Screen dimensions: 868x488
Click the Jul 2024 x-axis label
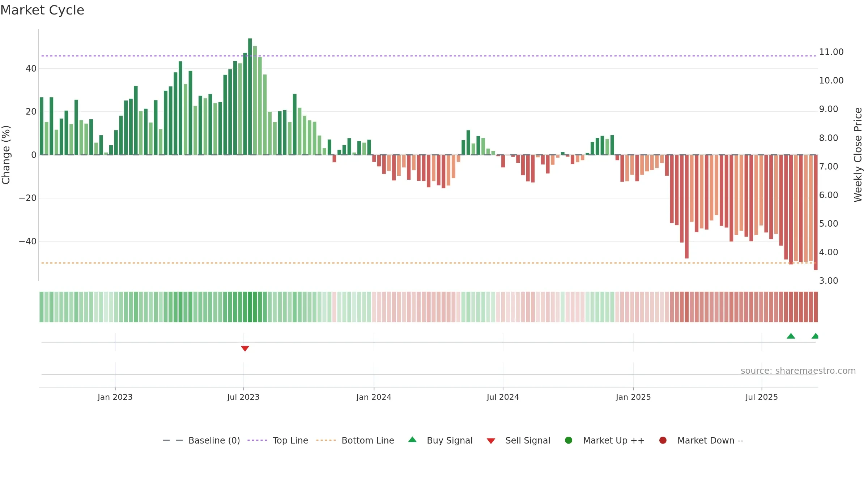click(x=503, y=397)
